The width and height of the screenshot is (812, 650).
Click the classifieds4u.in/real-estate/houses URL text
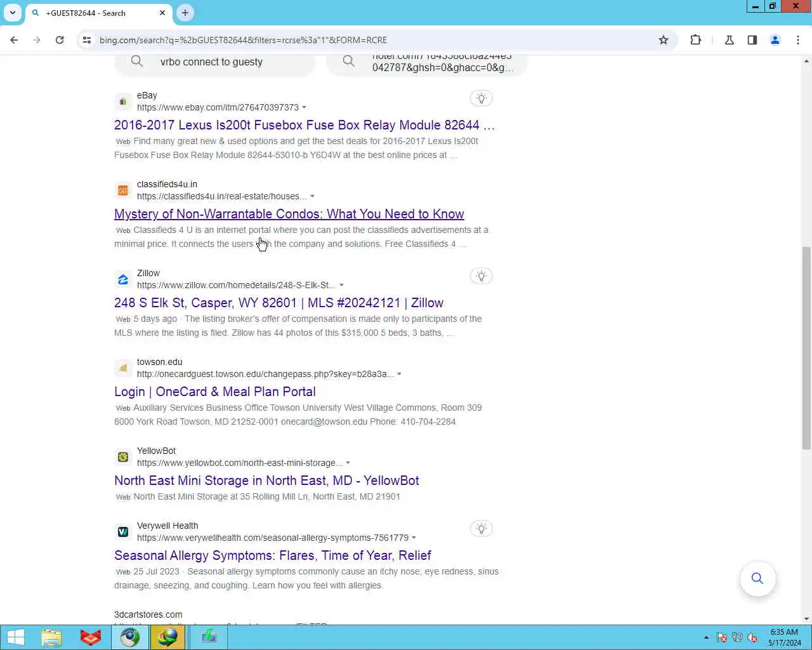[221, 196]
